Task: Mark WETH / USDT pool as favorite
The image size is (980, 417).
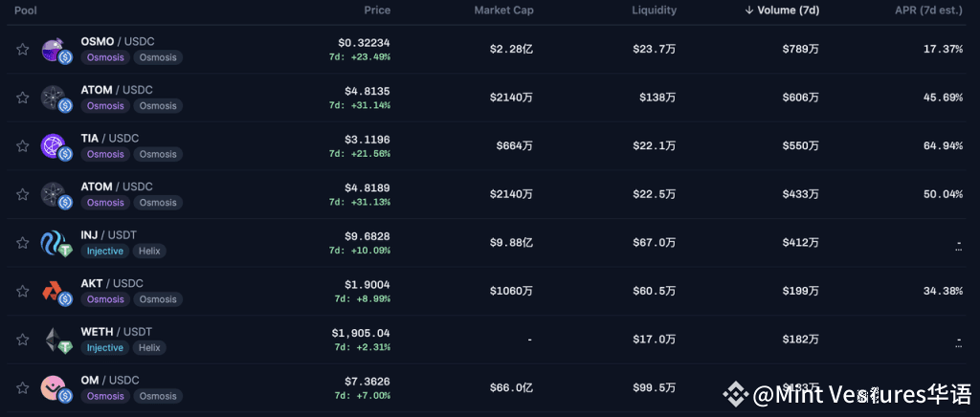Action: [23, 340]
